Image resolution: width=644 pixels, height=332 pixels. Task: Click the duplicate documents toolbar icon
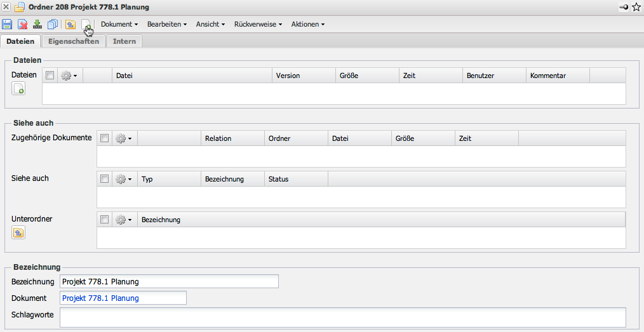tap(53, 24)
